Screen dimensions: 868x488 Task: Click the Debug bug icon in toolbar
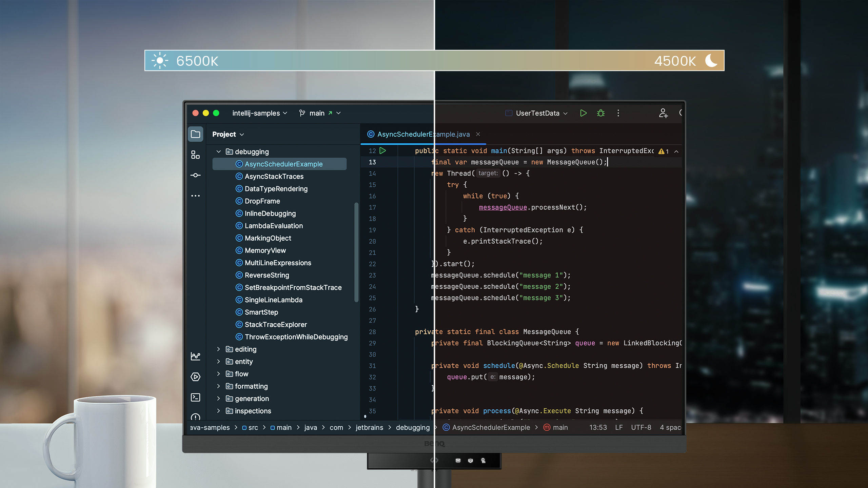(x=601, y=113)
